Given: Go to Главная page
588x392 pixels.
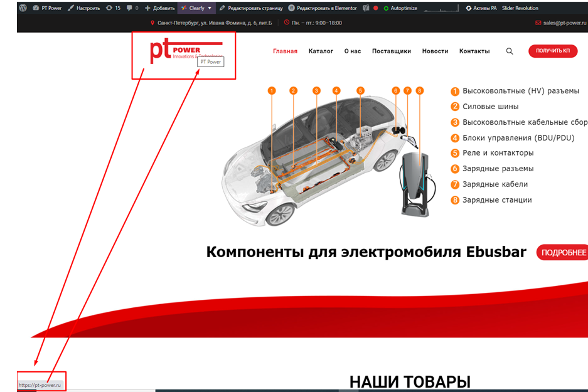Looking at the screenshot, I should click(x=285, y=51).
